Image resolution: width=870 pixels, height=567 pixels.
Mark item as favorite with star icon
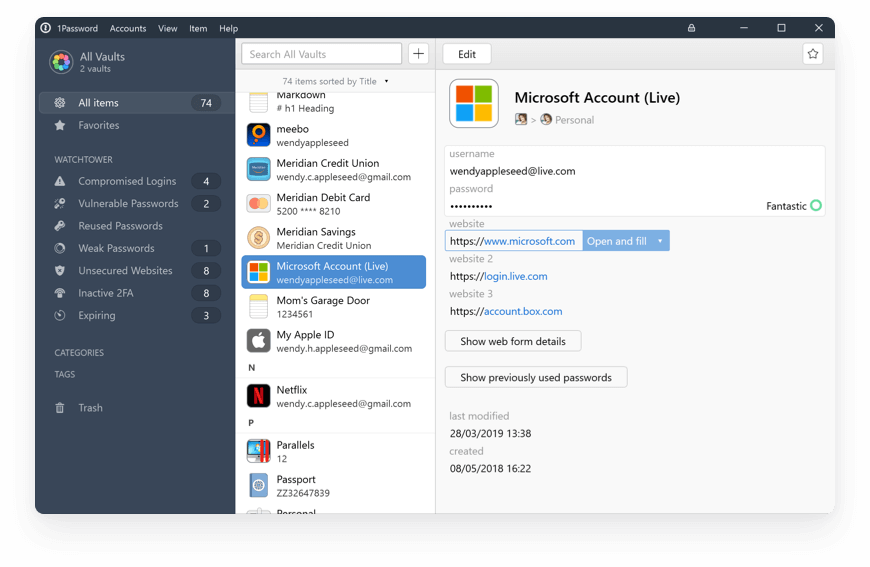click(813, 54)
